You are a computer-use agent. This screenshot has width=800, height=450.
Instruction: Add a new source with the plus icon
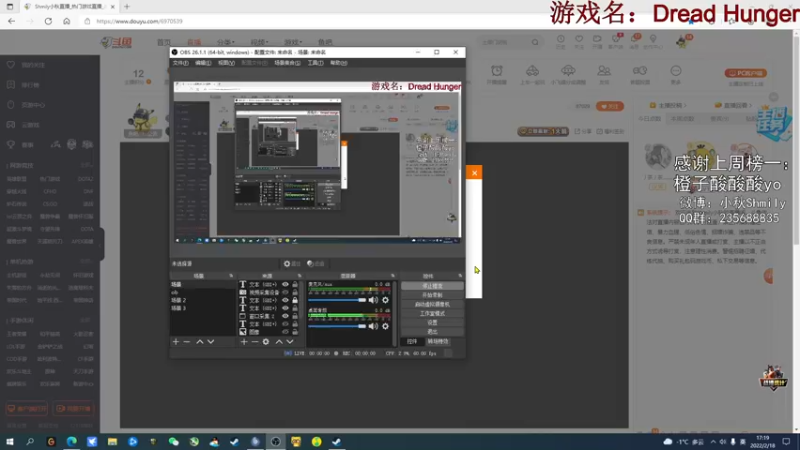coord(244,341)
